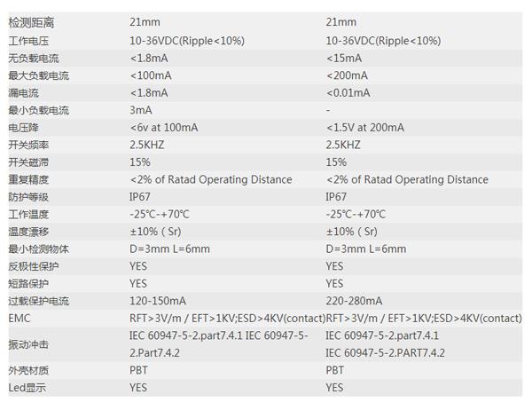Click the <6v at 100mA voltage drop
The image size is (532, 410).
(163, 128)
